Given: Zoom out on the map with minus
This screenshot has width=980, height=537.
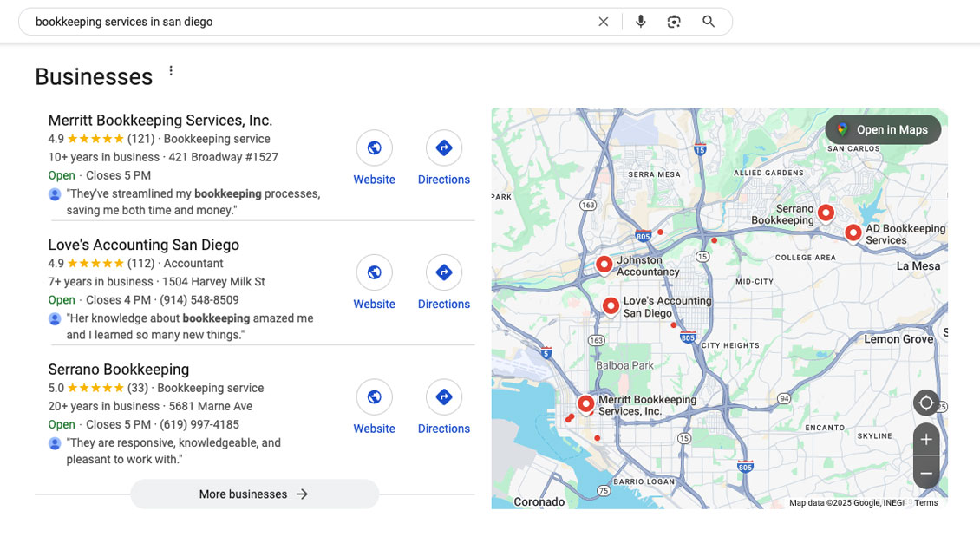Looking at the screenshot, I should coord(926,472).
